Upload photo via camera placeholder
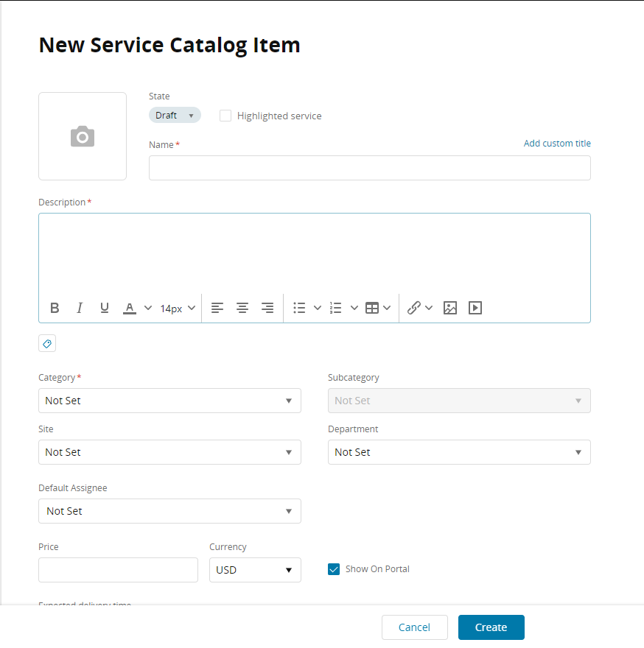 click(x=83, y=136)
